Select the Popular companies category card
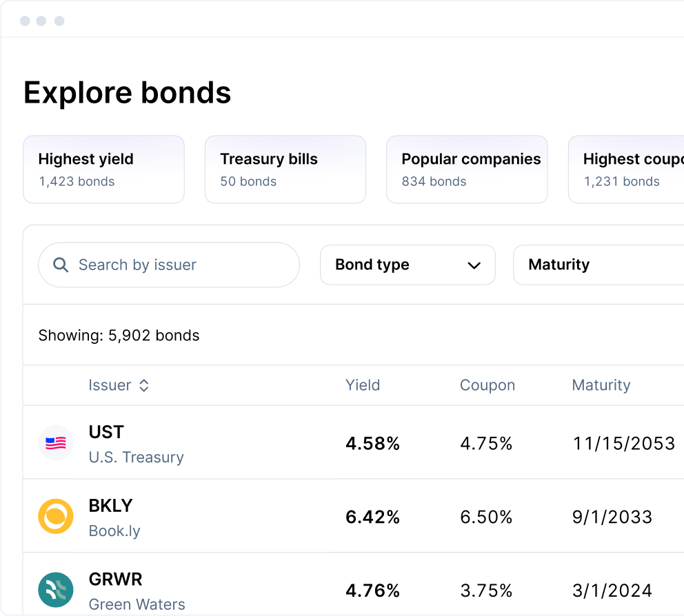The height and width of the screenshot is (616, 684). pyautogui.click(x=467, y=169)
